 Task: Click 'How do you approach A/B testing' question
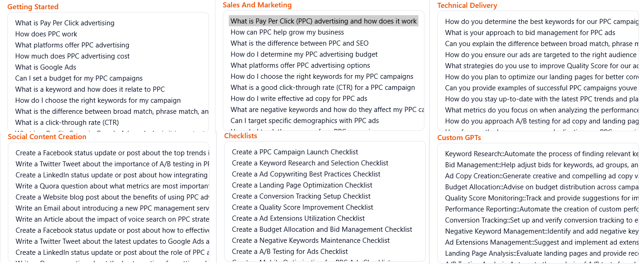pyautogui.click(x=539, y=121)
